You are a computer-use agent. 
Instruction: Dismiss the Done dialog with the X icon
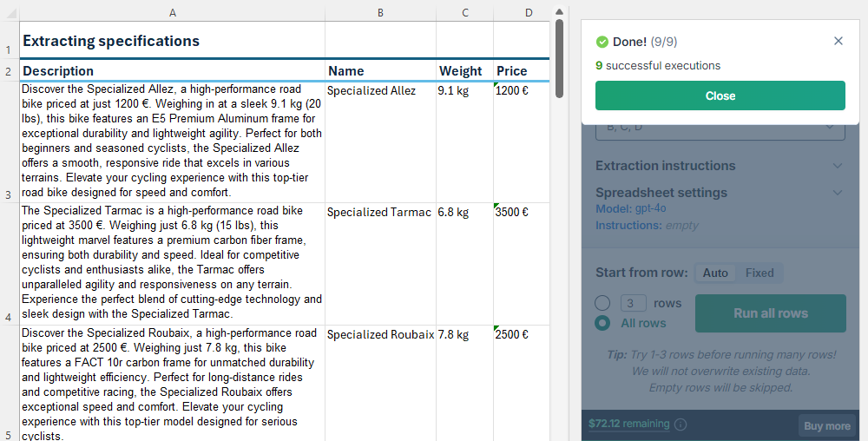[x=838, y=41]
